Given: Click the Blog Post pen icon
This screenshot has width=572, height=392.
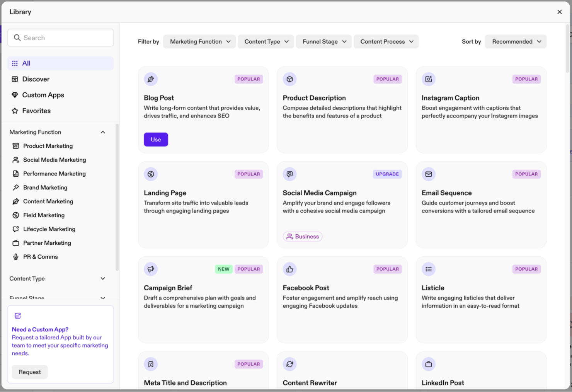Looking at the screenshot, I should (x=151, y=79).
